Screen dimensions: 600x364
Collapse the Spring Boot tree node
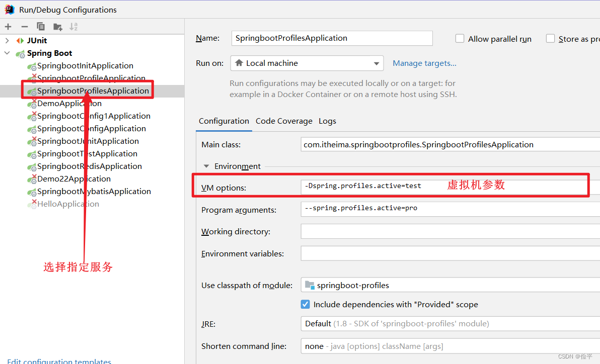pyautogui.click(x=7, y=53)
